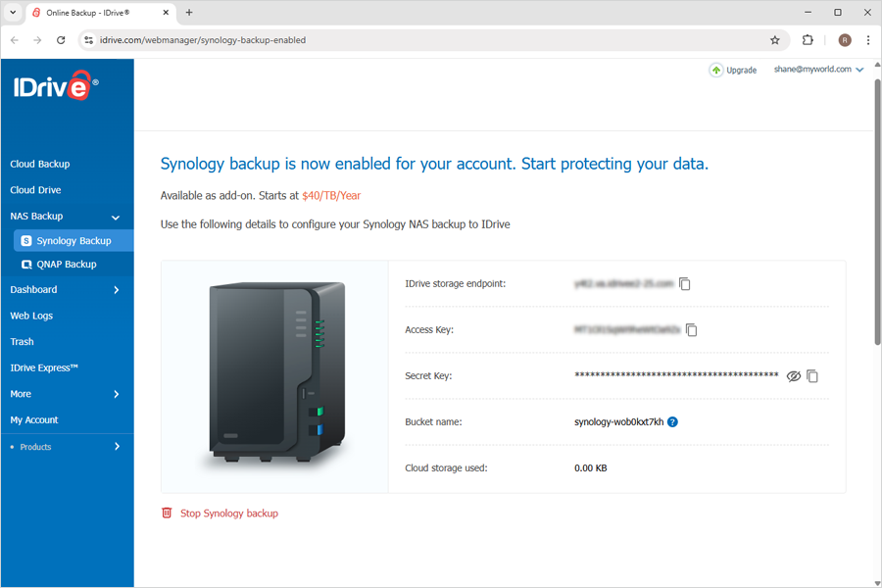Click the IDrive logo
The image size is (882, 588).
click(56, 85)
